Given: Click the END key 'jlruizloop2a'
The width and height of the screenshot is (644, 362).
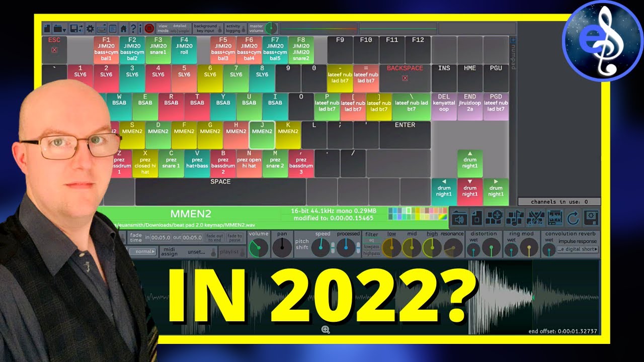Looking at the screenshot, I should pyautogui.click(x=470, y=106).
